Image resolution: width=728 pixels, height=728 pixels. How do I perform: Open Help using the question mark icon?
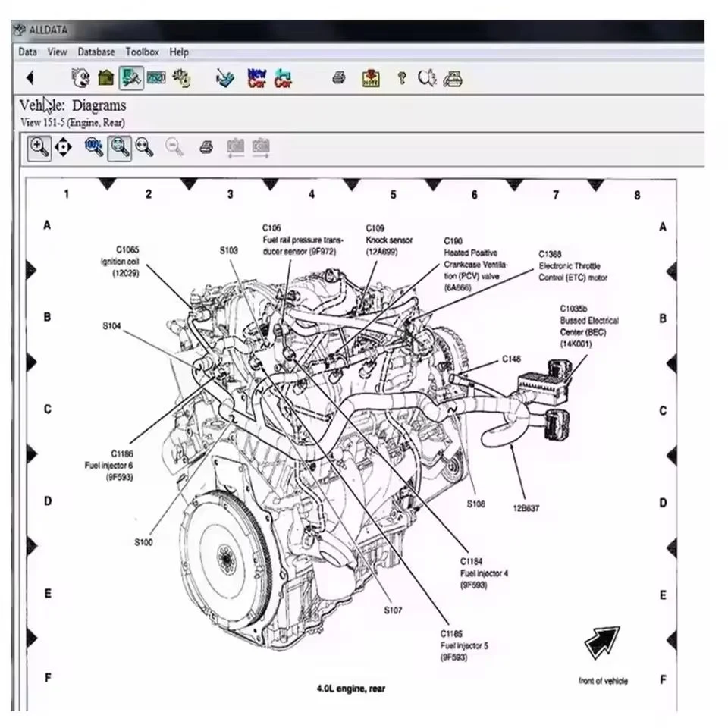pyautogui.click(x=401, y=77)
